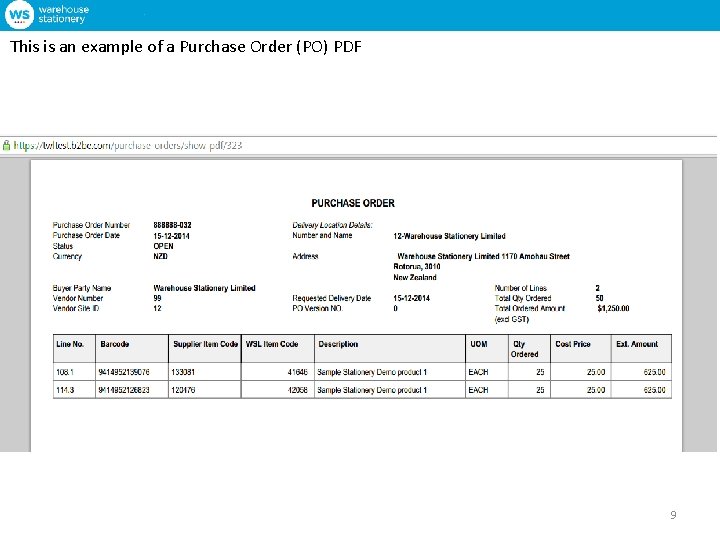Click the PURCHASE ORDER heading

tap(353, 203)
